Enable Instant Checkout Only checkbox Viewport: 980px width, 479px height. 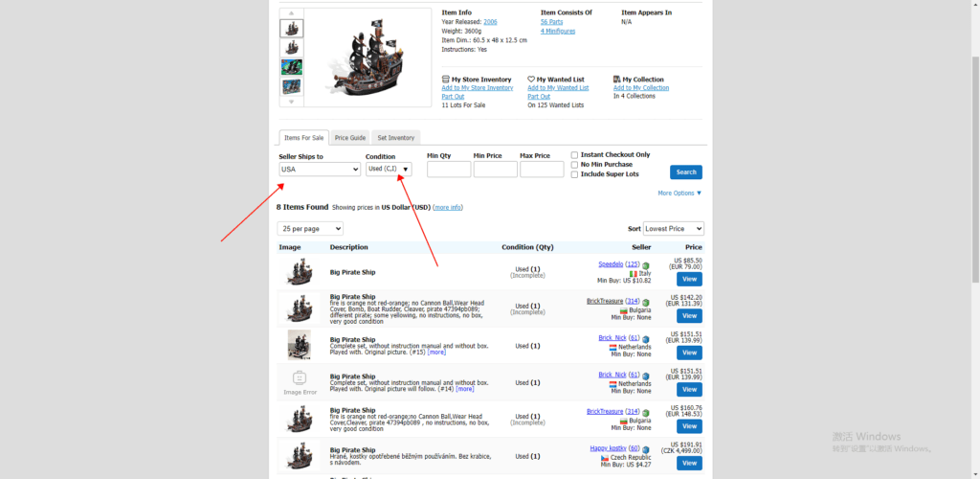pos(574,155)
